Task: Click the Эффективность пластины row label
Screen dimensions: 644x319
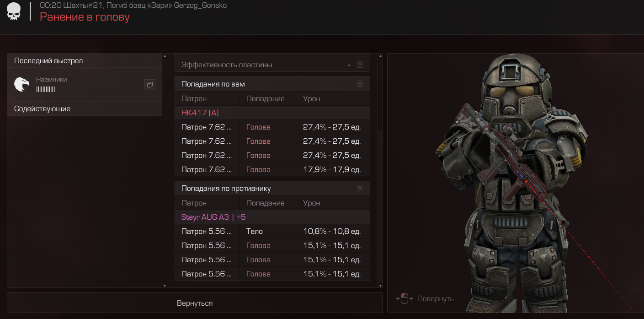Action: point(227,65)
